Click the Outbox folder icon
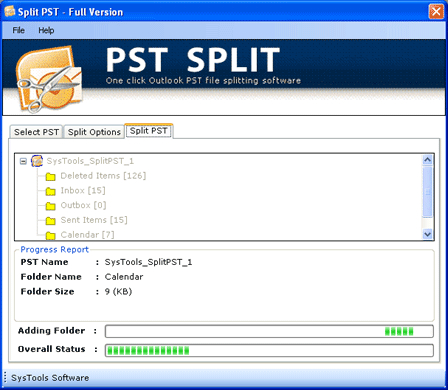 pyautogui.click(x=50, y=206)
